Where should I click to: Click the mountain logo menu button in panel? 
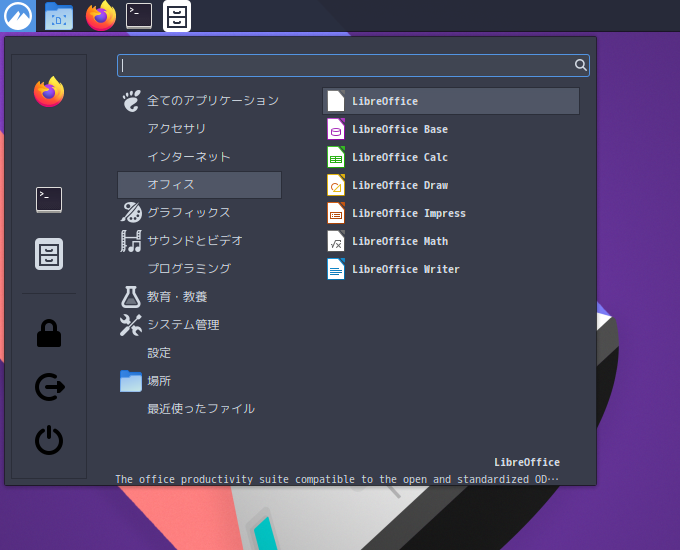pos(18,16)
